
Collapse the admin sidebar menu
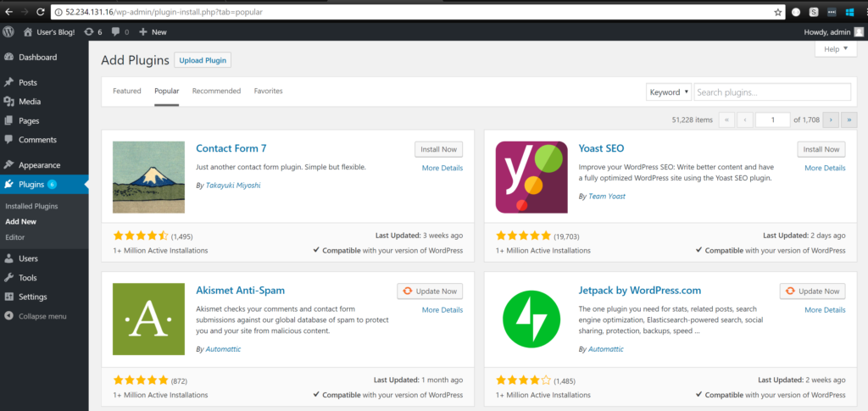coord(36,316)
